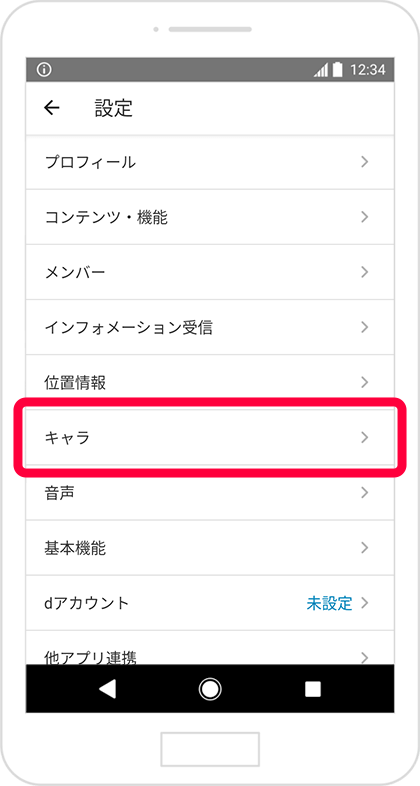Open the 他アプリ連携 row

tap(210, 648)
